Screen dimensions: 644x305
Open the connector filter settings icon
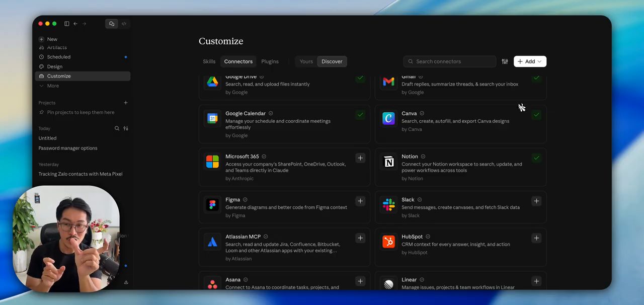[x=505, y=61]
